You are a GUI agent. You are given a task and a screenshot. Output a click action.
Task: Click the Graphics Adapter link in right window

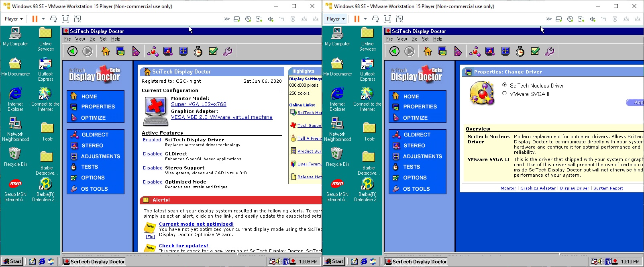538,188
